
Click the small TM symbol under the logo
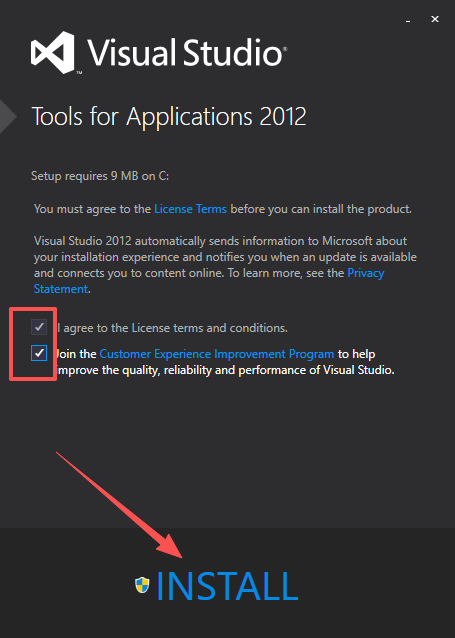[x=79, y=72]
